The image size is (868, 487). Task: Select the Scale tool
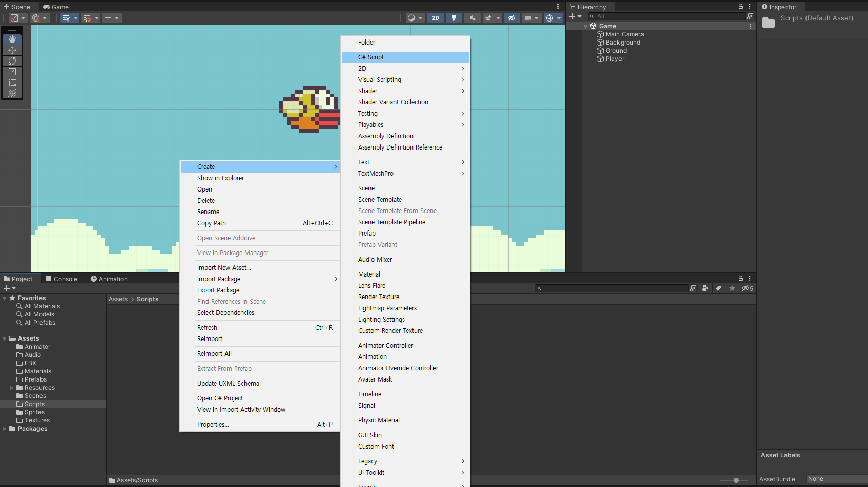(12, 72)
